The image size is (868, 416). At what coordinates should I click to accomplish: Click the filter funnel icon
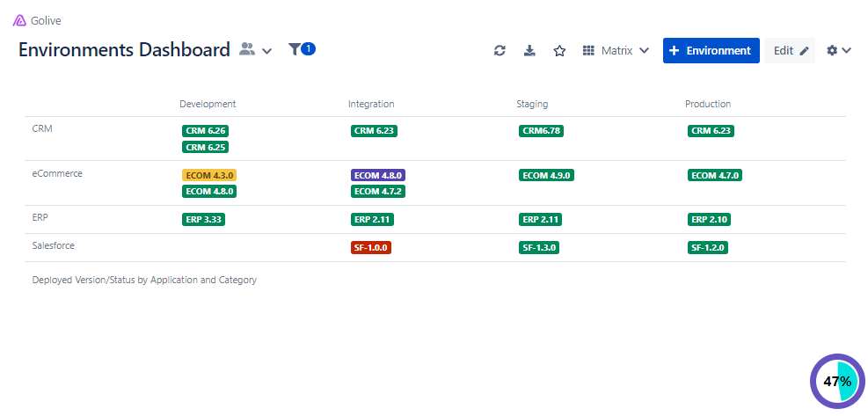coord(295,50)
